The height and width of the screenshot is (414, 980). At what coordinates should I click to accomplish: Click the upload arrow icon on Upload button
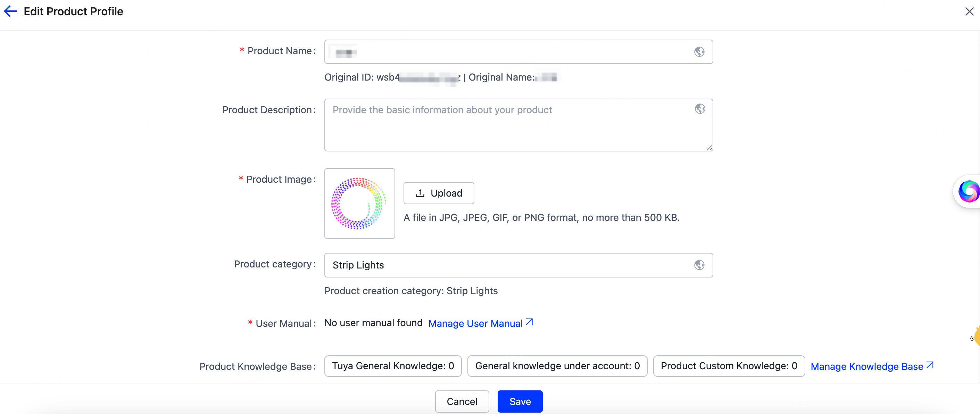tap(420, 193)
